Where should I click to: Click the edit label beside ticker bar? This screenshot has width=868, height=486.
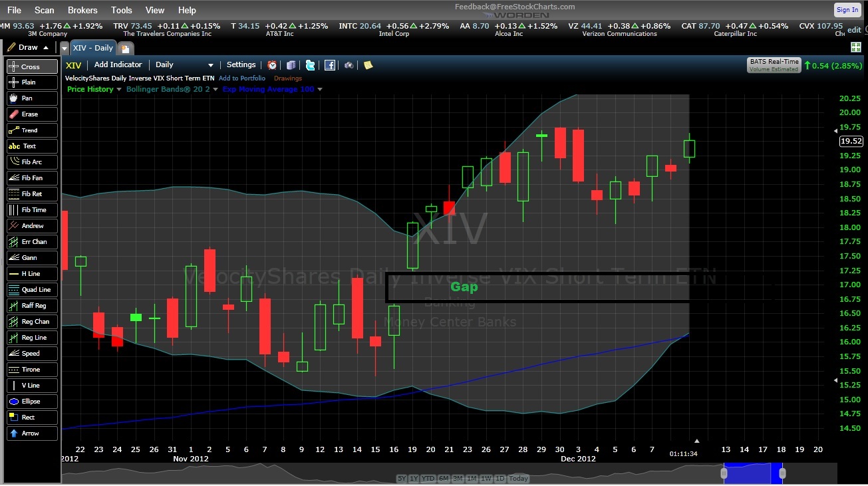pyautogui.click(x=854, y=30)
